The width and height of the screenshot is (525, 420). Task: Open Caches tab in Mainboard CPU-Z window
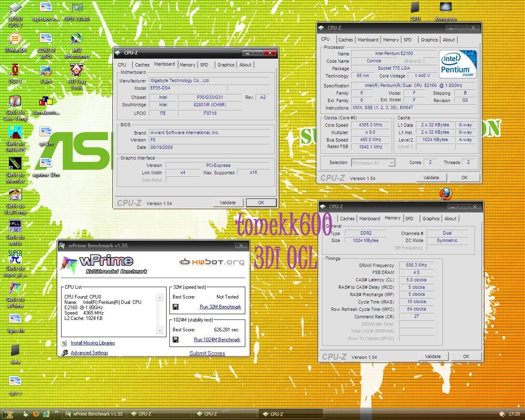pyautogui.click(x=142, y=65)
